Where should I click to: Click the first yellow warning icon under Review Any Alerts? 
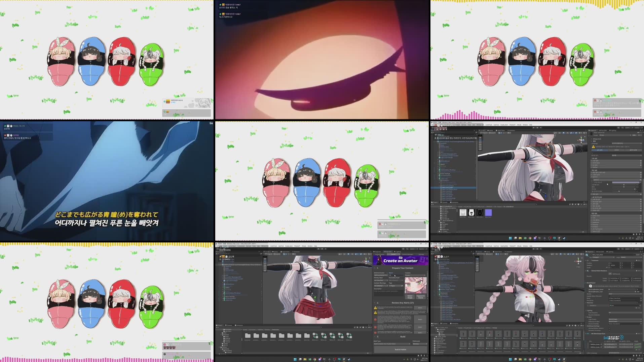pos(375,308)
